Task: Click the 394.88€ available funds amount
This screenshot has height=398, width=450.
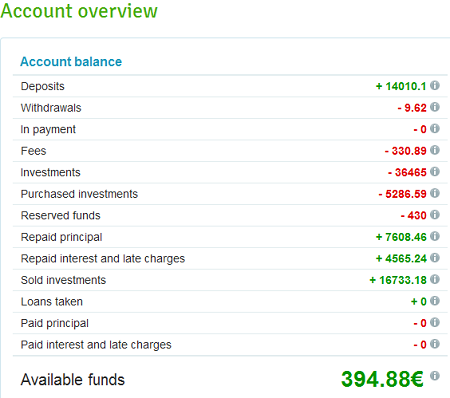Action: click(x=382, y=379)
